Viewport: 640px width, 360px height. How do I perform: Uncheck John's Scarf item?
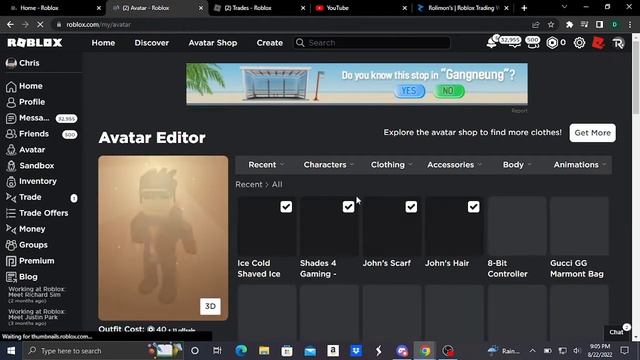pos(411,207)
